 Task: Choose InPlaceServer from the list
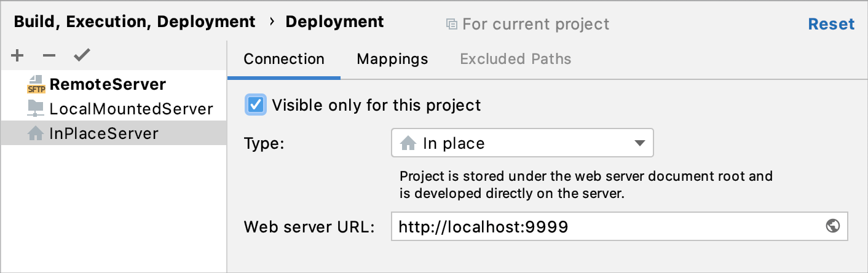point(104,133)
